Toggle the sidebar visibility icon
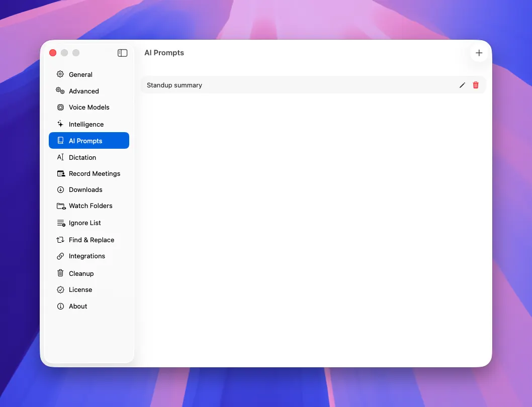This screenshot has width=532, height=407. [x=123, y=53]
